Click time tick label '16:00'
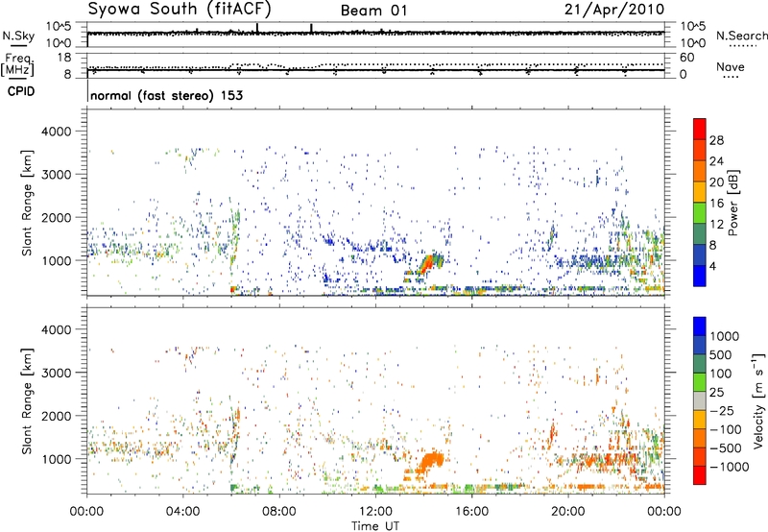Image resolution: width=768 pixels, height=532 pixels. click(x=472, y=512)
